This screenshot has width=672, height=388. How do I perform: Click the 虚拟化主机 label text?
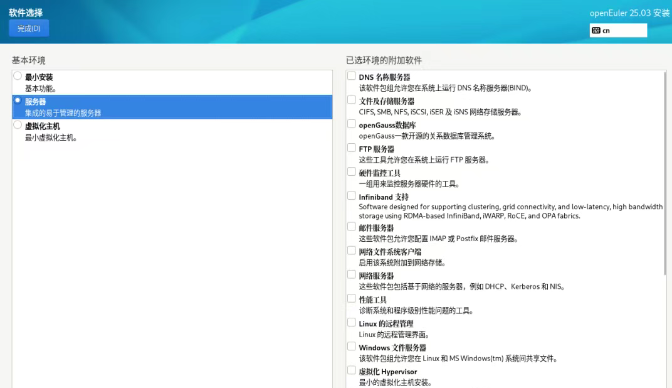(42, 126)
